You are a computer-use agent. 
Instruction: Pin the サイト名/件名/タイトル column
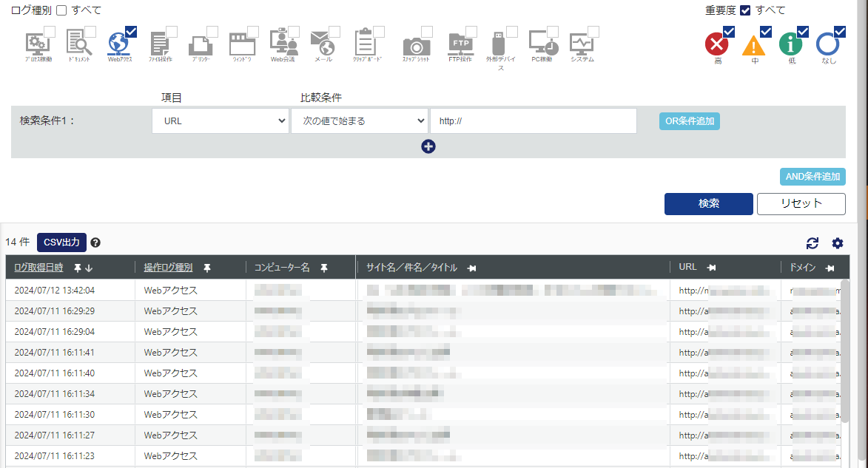pos(471,268)
